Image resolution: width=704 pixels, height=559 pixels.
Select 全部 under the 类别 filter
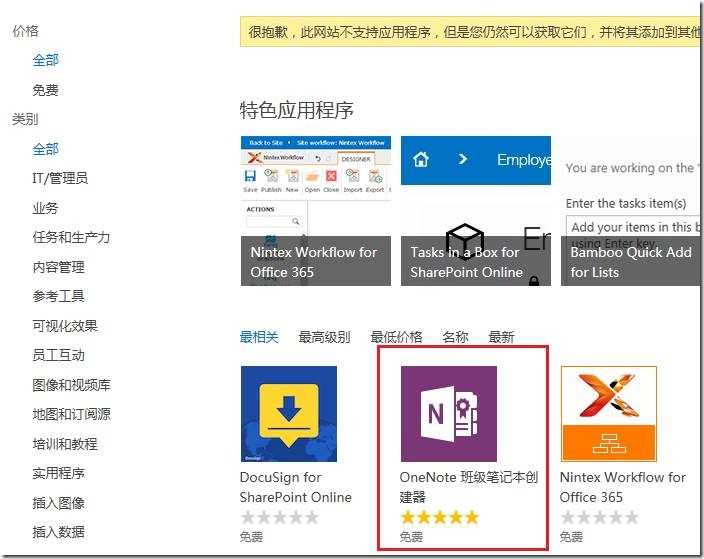click(45, 149)
